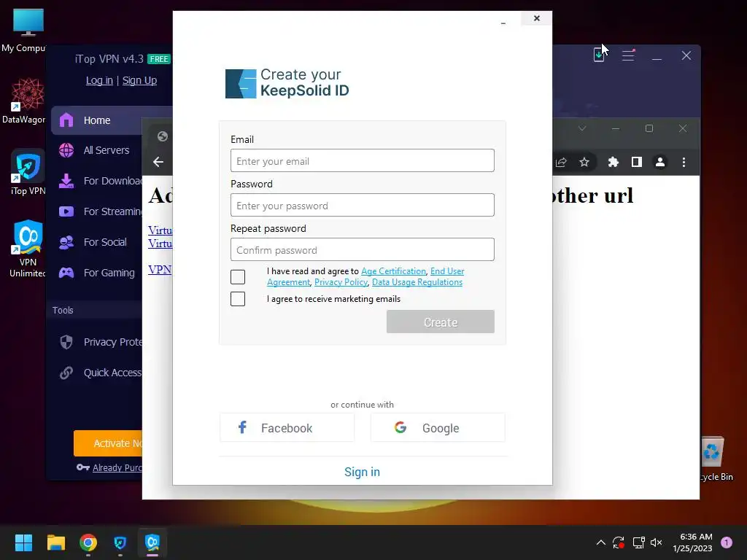Viewport: 747px width, 560px height.
Task: Check the agreement terms checkbox
Action: coord(238,276)
